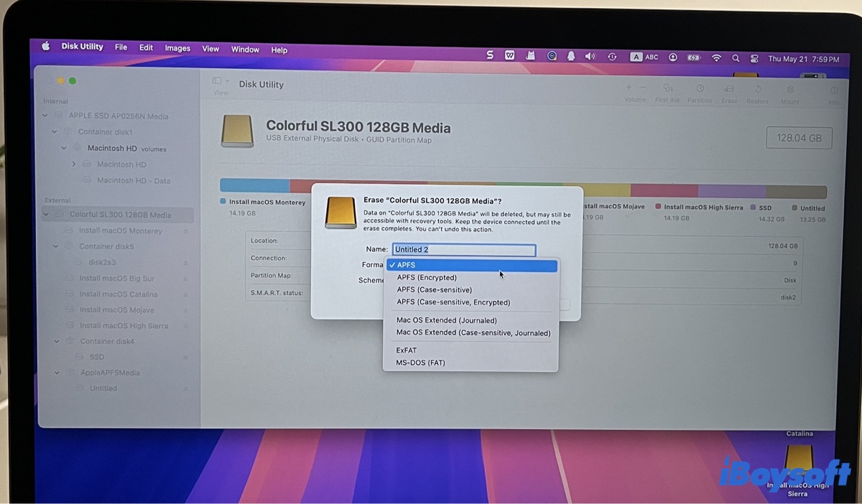This screenshot has width=862, height=504.
Task: Open Spotlight search in menu bar
Action: pyautogui.click(x=736, y=58)
